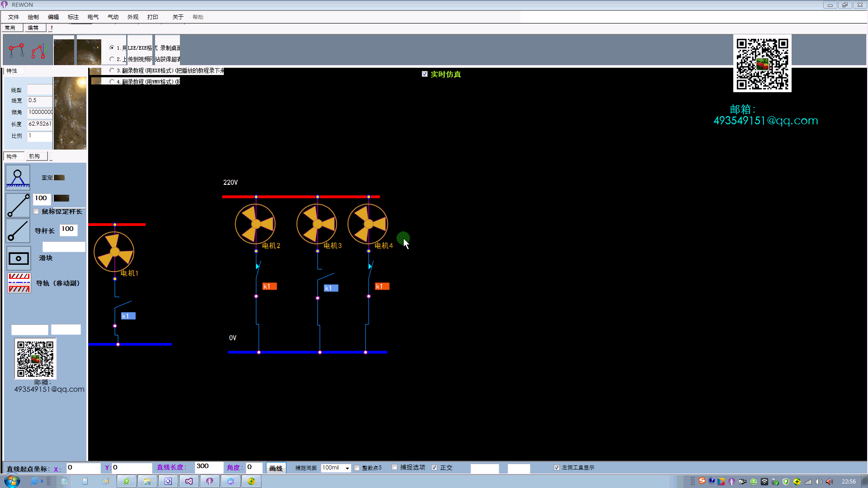This screenshot has width=868, height=488.
Task: Click the 电机1 fan motor symbol
Action: [x=114, y=252]
